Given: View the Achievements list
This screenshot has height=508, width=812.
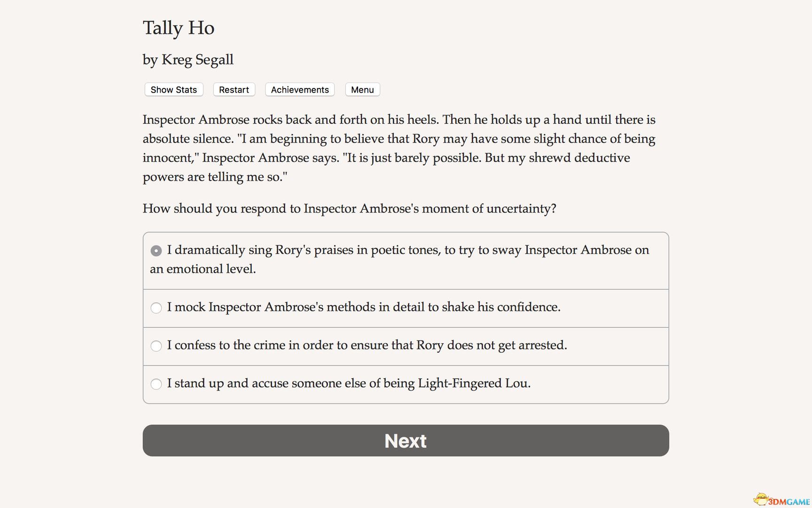Looking at the screenshot, I should (299, 89).
